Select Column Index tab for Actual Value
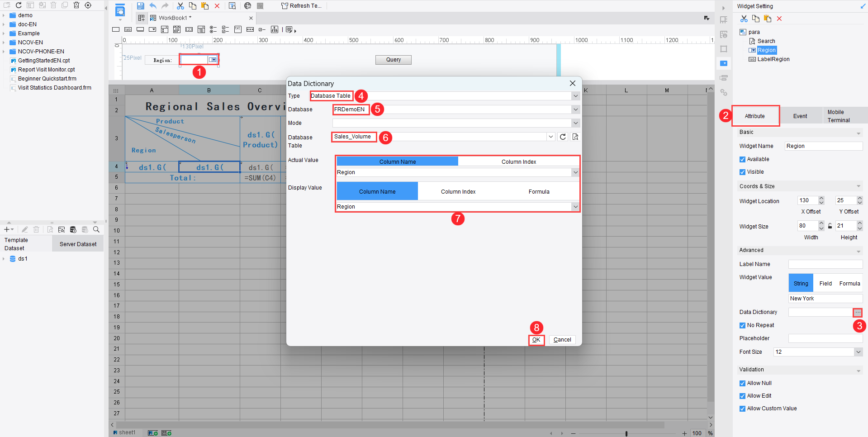 (518, 161)
